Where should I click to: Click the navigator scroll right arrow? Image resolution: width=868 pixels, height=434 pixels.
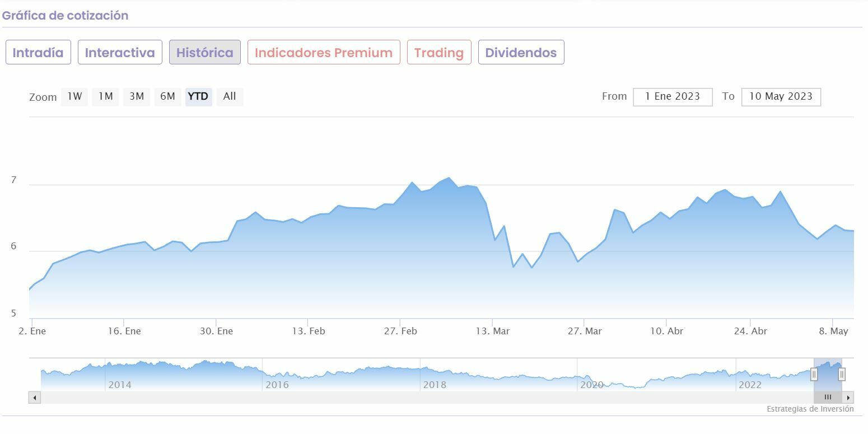point(848,398)
